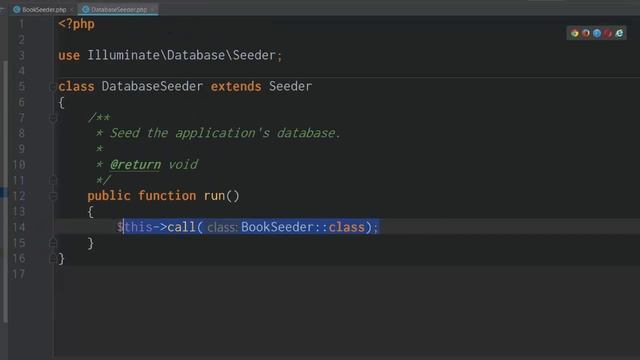The height and width of the screenshot is (360, 640).
Task: Click the '@return' doc tag
Action: click(136, 165)
